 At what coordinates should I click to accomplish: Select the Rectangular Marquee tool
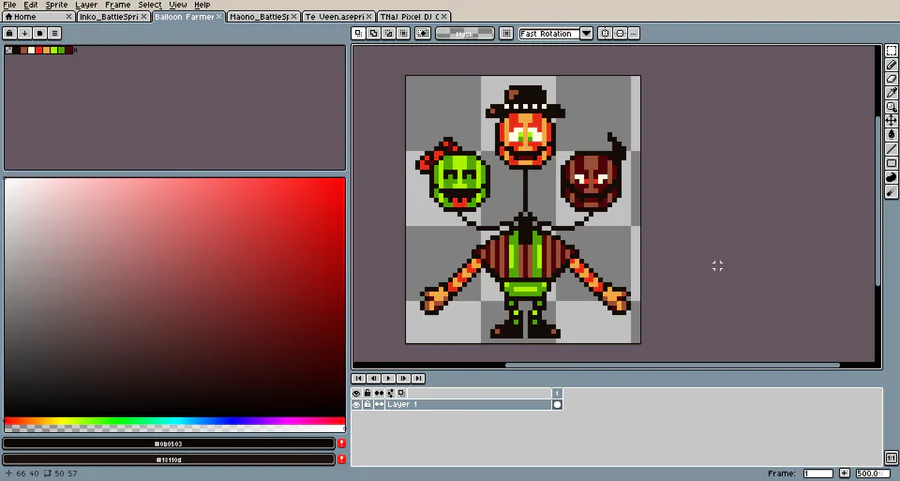click(891, 51)
